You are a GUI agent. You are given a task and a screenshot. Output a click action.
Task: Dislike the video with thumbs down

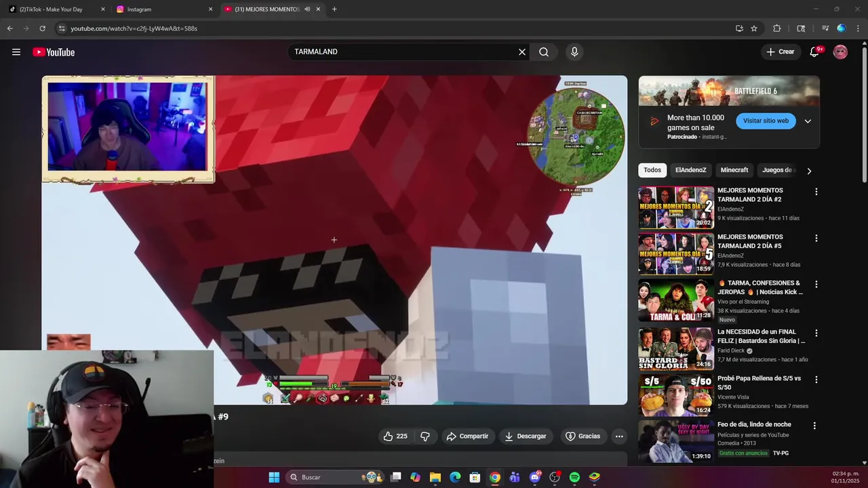(x=425, y=436)
